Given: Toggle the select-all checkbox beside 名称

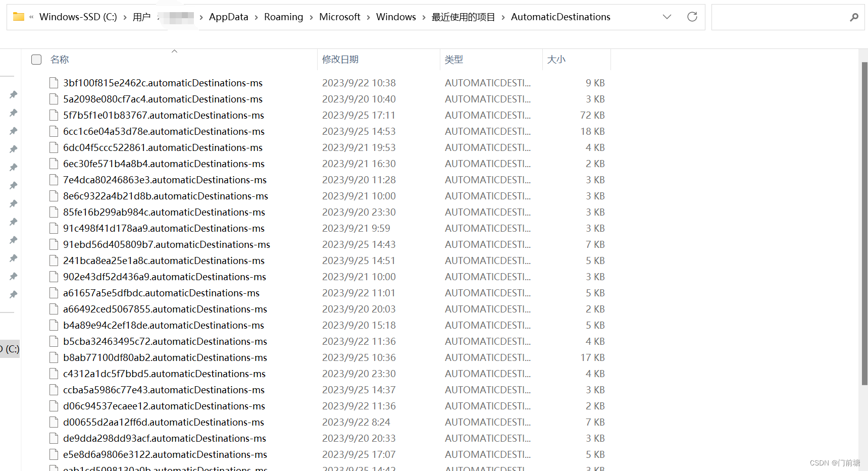Looking at the screenshot, I should click(x=36, y=60).
